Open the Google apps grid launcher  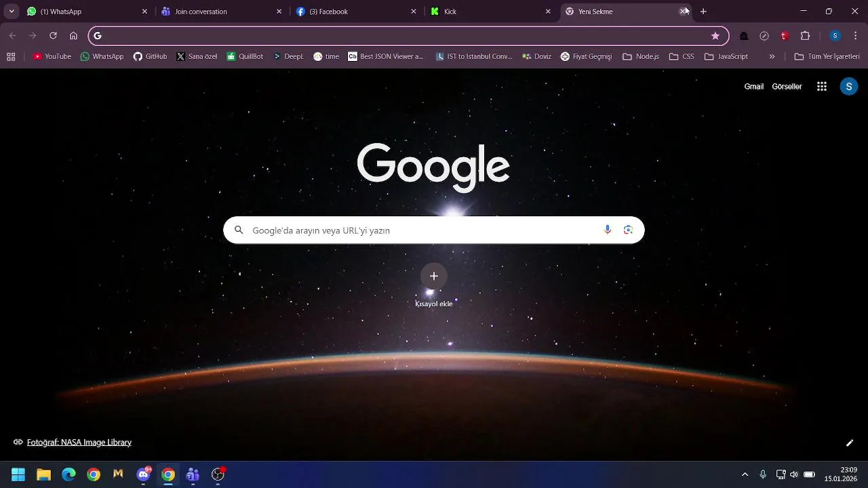point(822,86)
